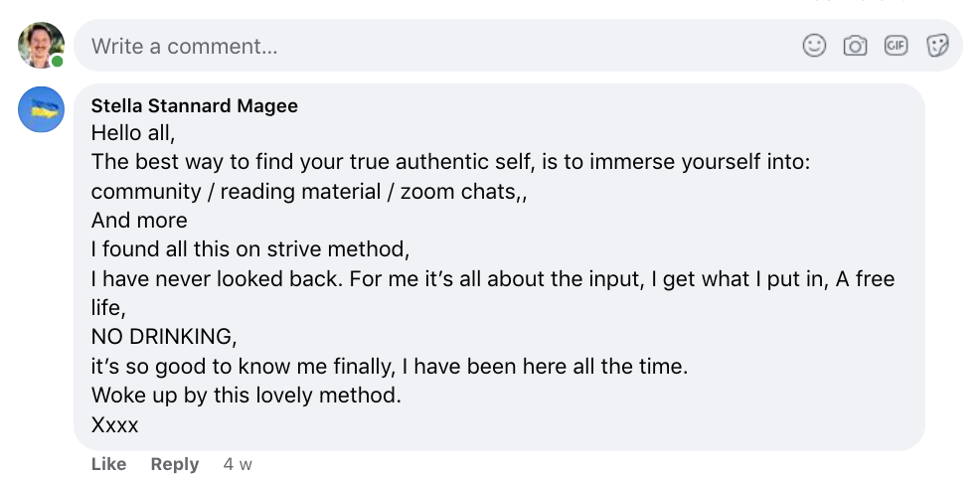Click the '4 w' comment timestamp
The height and width of the screenshot is (480, 980).
point(238,464)
